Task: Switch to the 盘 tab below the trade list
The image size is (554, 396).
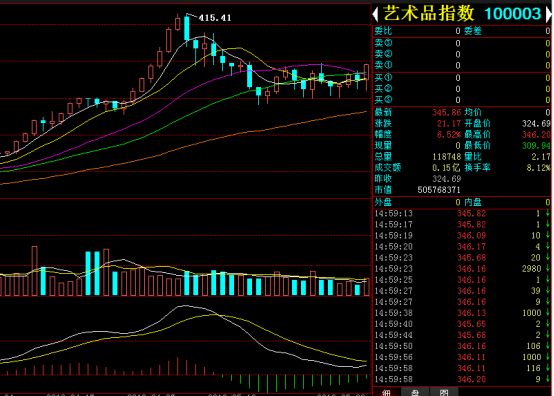Action: [x=415, y=392]
